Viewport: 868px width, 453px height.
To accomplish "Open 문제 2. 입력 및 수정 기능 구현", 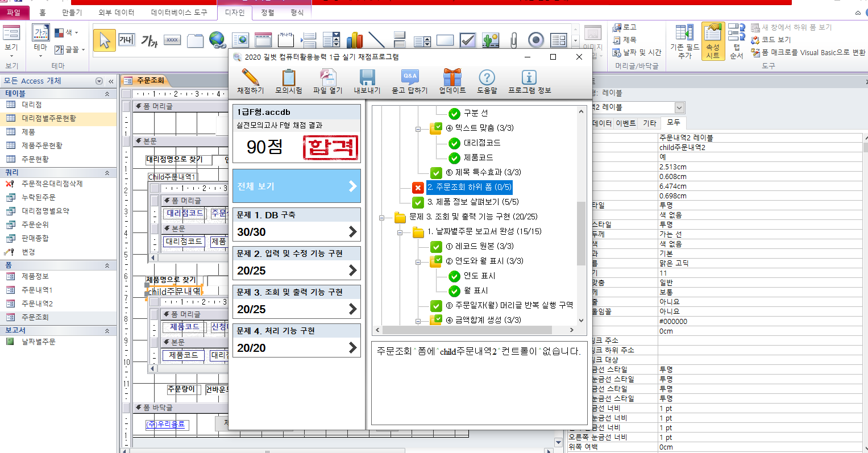I will [296, 263].
